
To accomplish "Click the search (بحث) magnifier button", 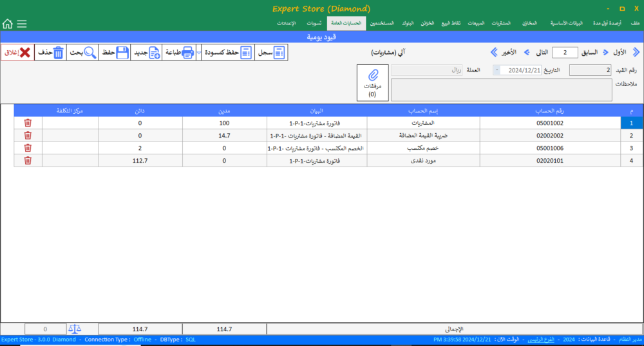I will (82, 53).
